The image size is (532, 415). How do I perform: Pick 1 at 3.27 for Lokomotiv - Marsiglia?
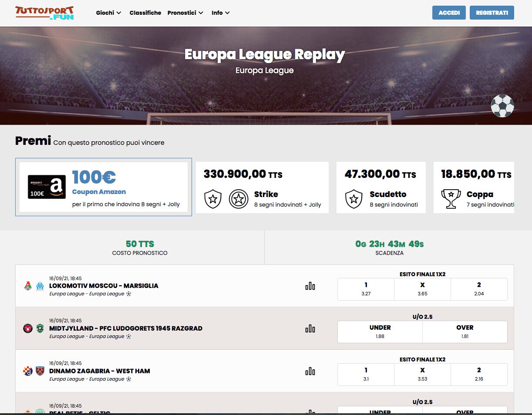[x=366, y=289]
